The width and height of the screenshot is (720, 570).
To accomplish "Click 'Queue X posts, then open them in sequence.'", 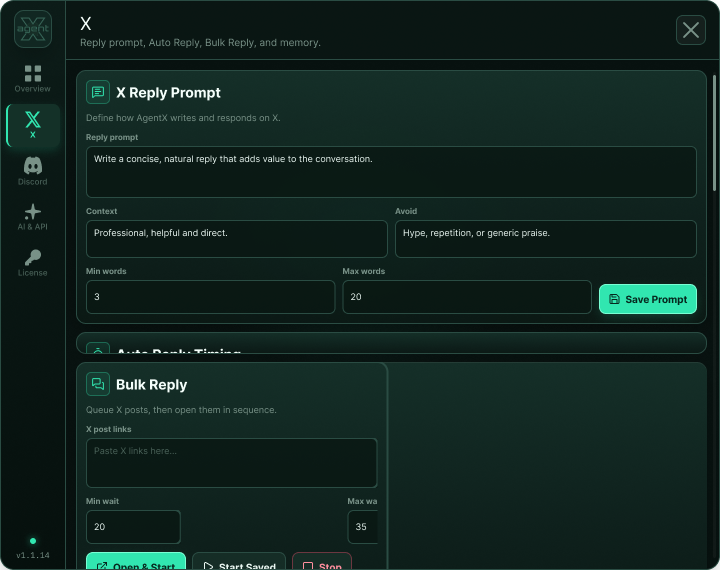I will 181,410.
